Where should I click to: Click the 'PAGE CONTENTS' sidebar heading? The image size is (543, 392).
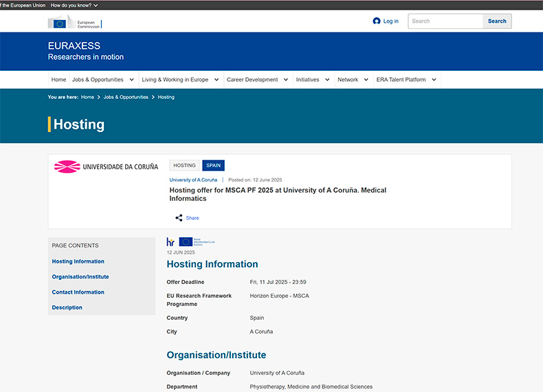75,246
